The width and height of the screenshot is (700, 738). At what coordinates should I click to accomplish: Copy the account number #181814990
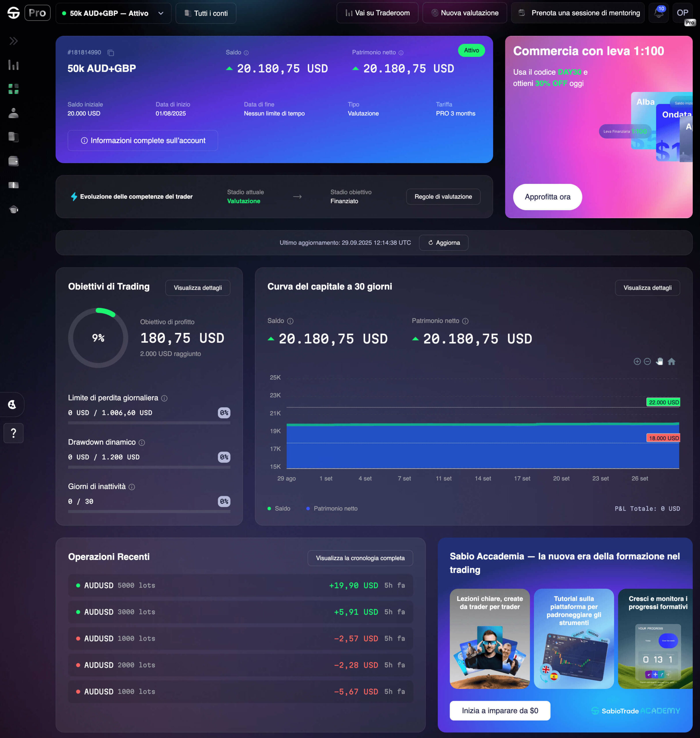click(x=110, y=53)
